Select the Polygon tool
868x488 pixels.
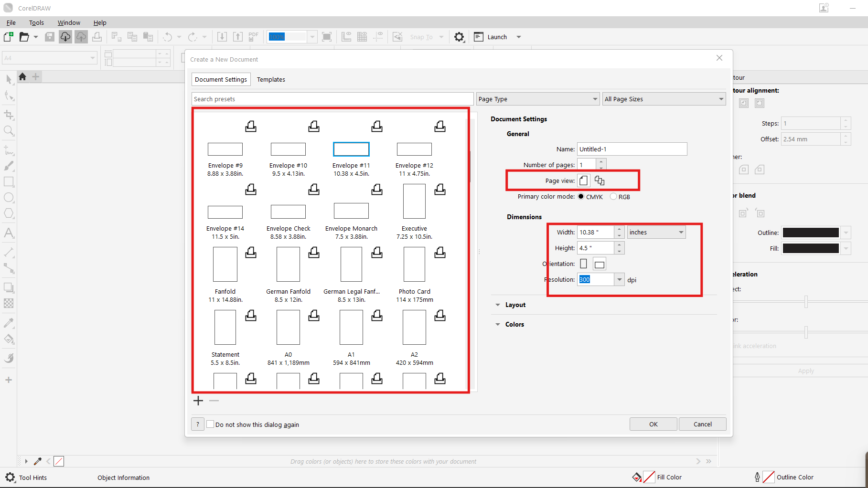9,213
